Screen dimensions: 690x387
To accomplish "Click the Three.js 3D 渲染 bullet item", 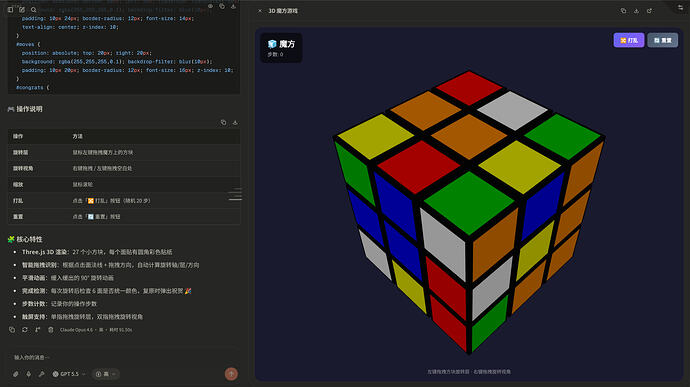I will [x=97, y=252].
